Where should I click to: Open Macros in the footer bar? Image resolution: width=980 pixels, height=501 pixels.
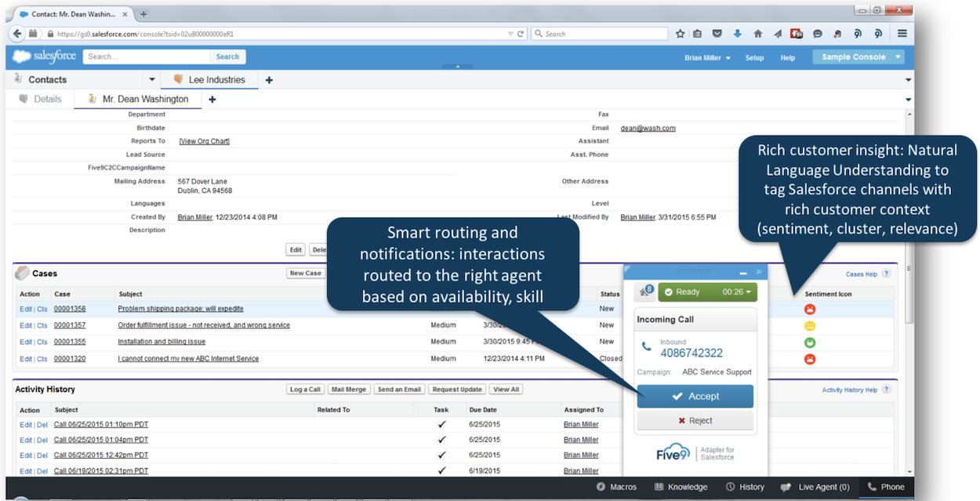616,487
